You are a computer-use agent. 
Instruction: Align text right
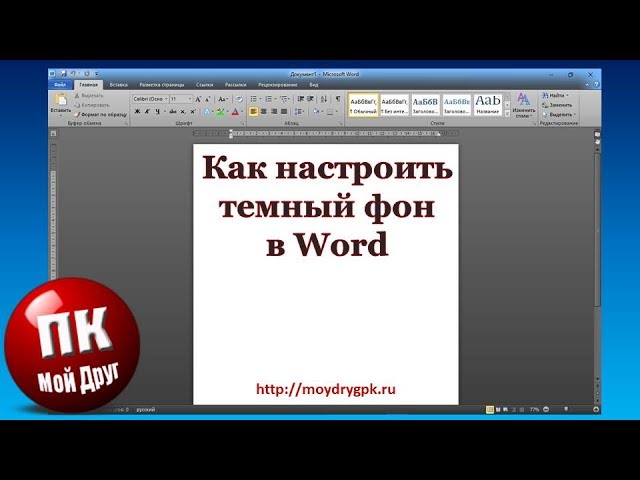click(274, 111)
